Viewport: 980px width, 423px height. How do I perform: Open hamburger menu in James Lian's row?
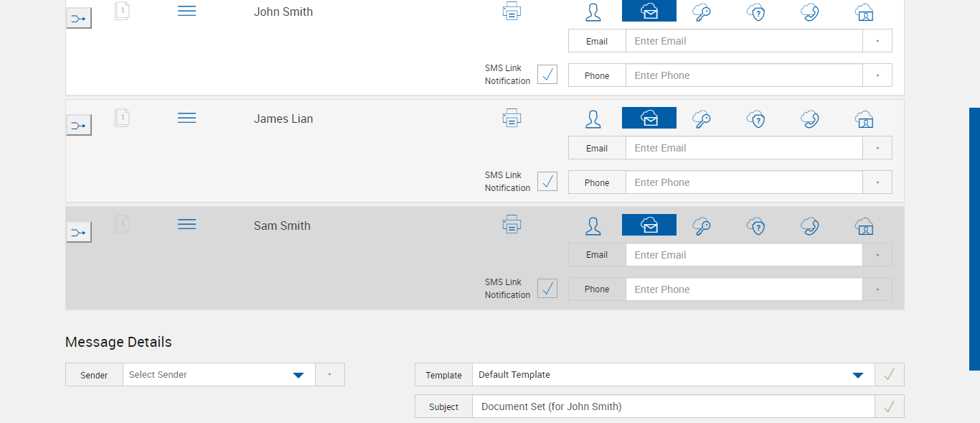pos(187,118)
